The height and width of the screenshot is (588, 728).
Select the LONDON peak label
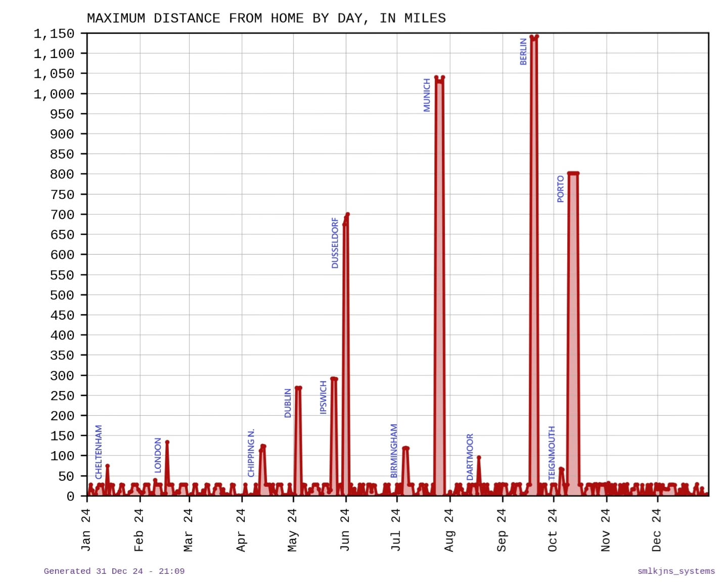[x=158, y=455]
